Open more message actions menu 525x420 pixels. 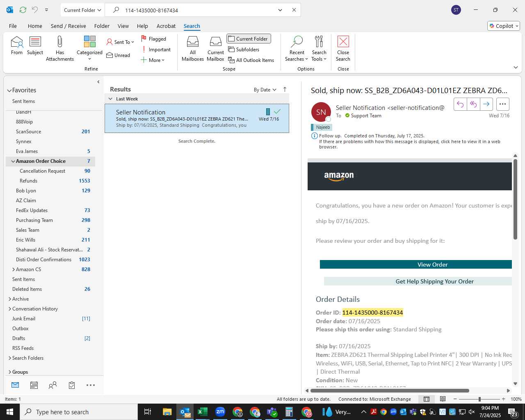pos(503,104)
